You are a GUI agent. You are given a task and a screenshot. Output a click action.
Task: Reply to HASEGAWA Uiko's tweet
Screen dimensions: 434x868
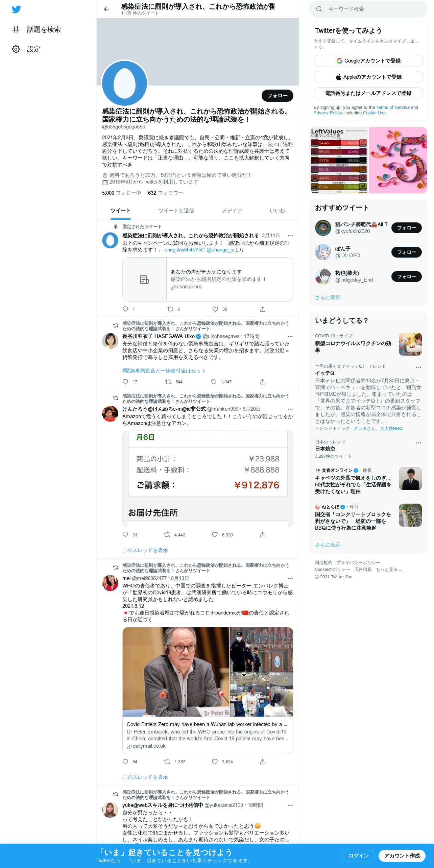tap(125, 382)
